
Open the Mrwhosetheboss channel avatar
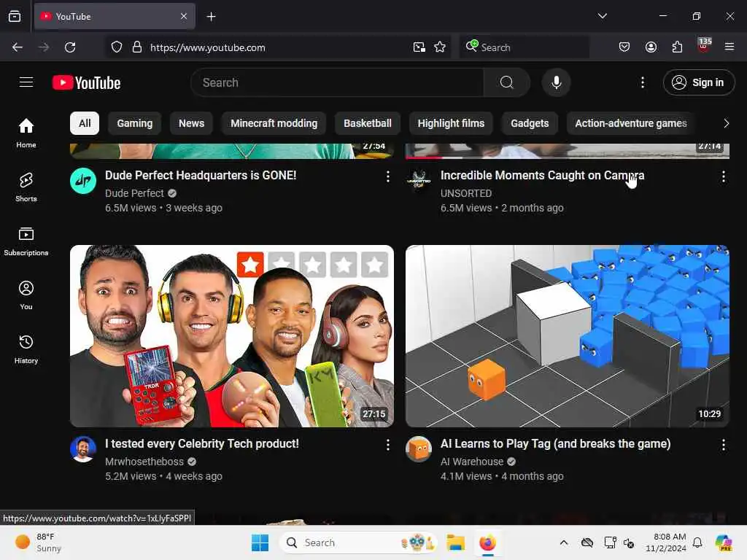[83, 449]
